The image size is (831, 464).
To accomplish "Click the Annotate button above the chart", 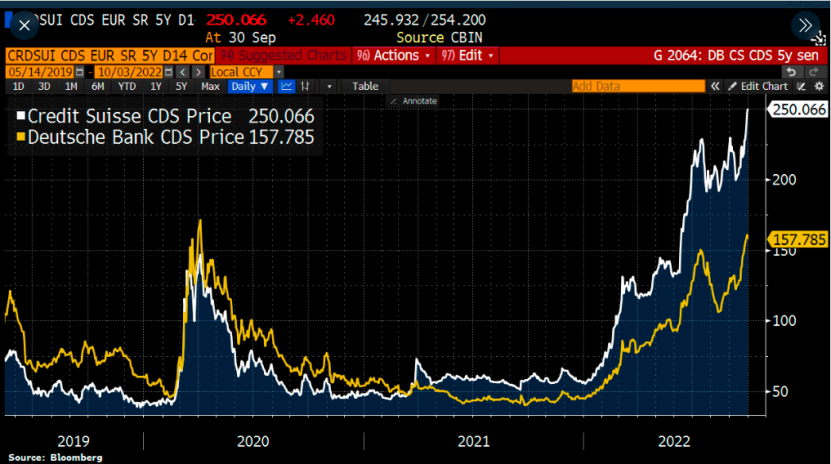I will tap(413, 101).
